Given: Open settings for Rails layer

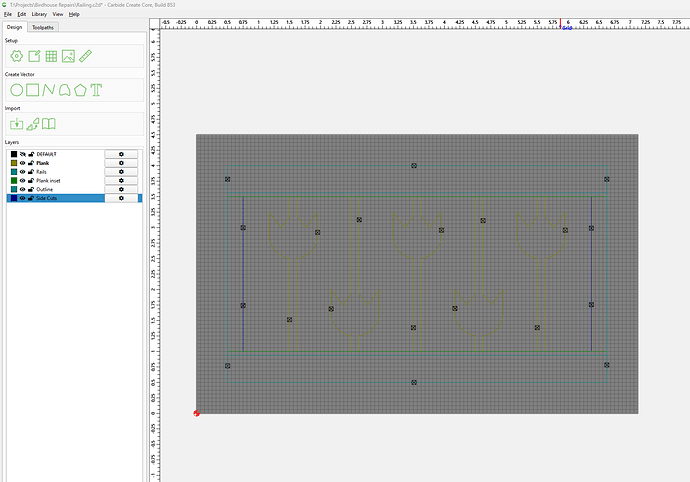Looking at the screenshot, I should [x=121, y=172].
